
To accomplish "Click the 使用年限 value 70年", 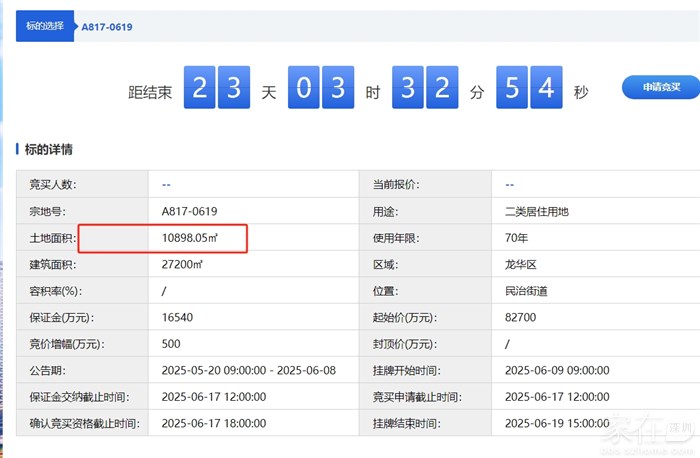I will [518, 238].
